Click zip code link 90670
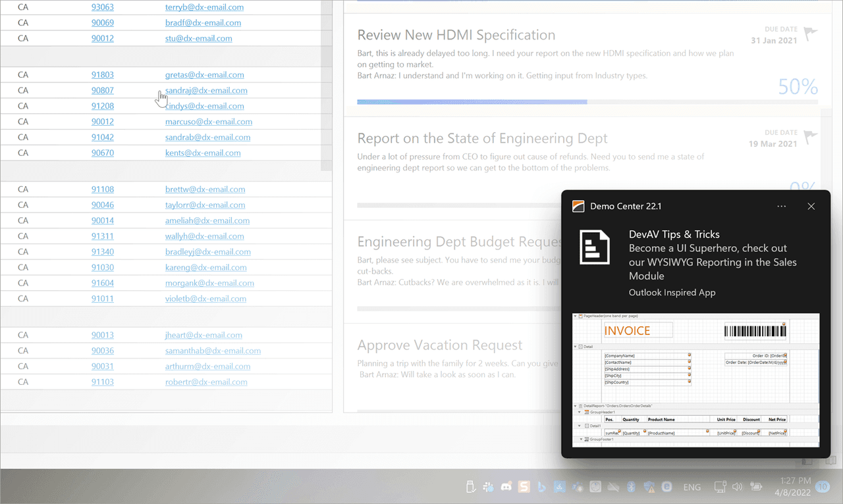The image size is (843, 504). point(103,153)
